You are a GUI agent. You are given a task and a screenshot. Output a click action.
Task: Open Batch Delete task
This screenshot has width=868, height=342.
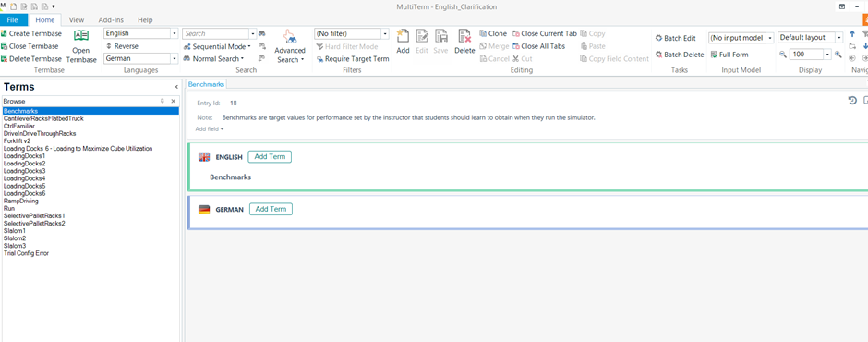pos(680,55)
